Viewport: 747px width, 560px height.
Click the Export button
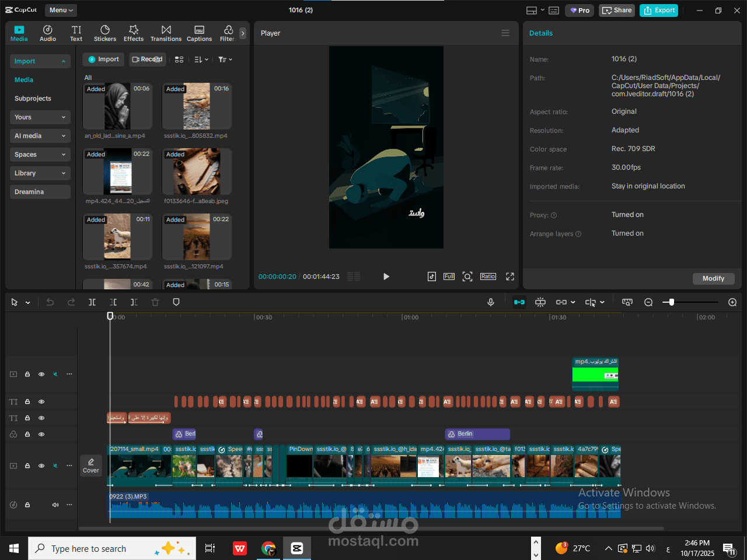pyautogui.click(x=659, y=10)
